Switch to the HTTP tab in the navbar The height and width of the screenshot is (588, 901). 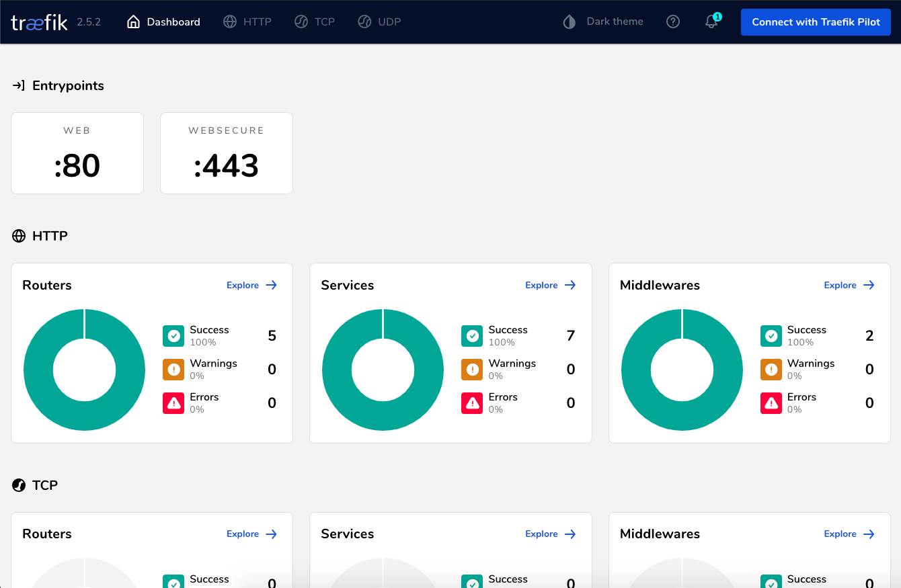click(247, 21)
